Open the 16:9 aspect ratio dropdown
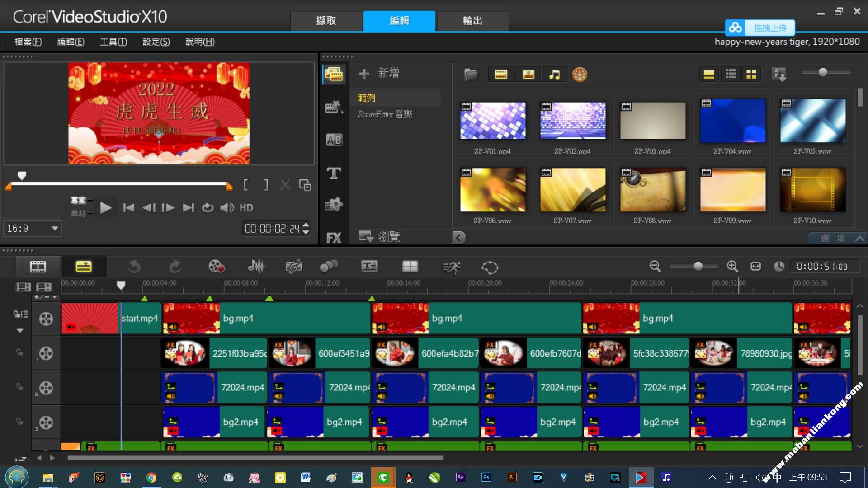The image size is (868, 488). (x=33, y=228)
